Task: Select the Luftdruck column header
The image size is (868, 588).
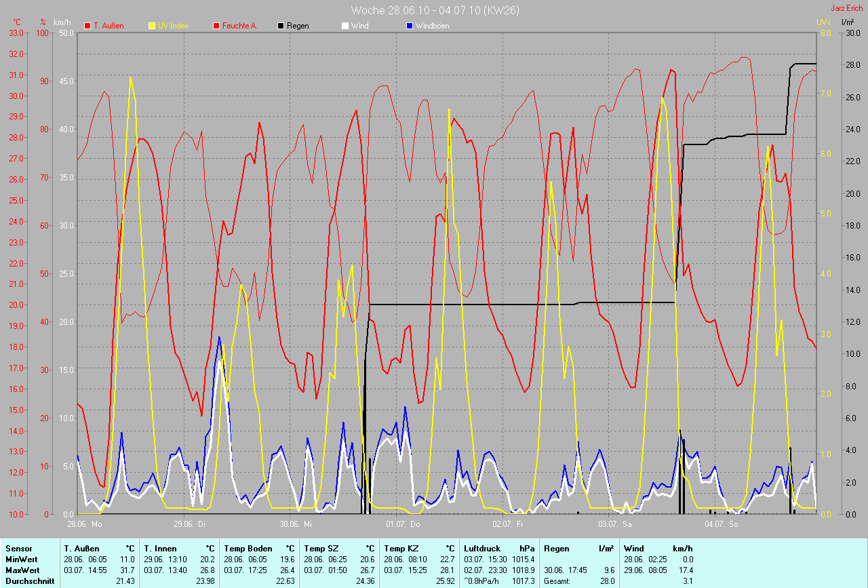Action: 481,549
